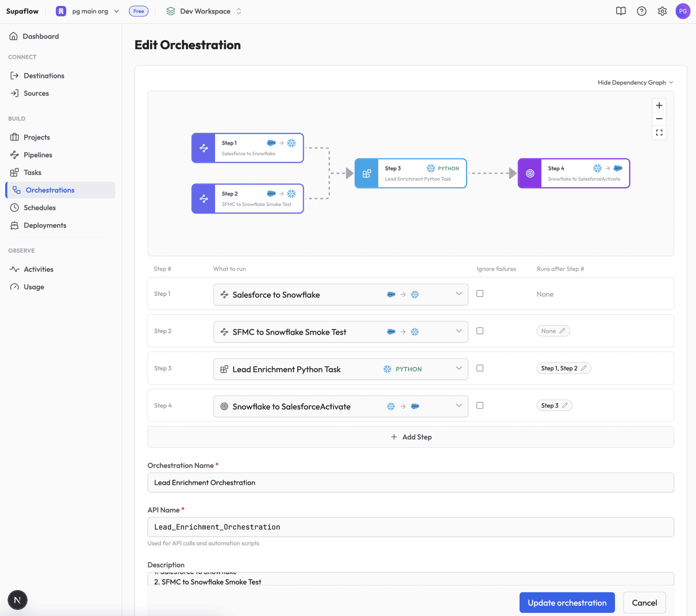Click the Pipelines sidebar icon
Viewport: 696px width, 616px height.
coord(14,155)
